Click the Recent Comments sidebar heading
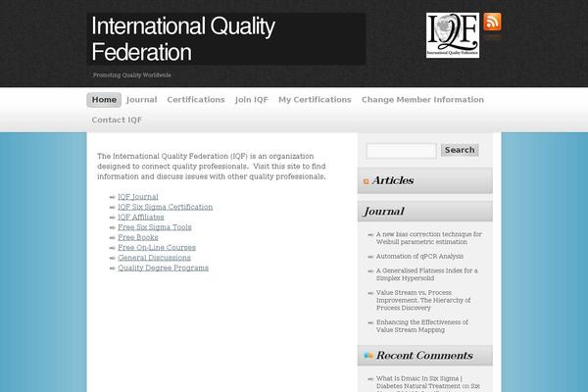Viewport: 588px width, 392px height. 424,355
